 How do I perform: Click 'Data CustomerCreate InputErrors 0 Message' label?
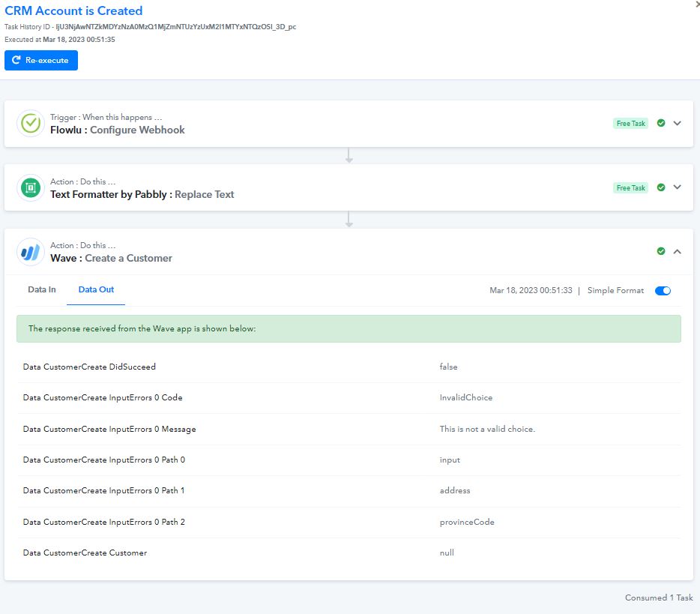pos(109,430)
